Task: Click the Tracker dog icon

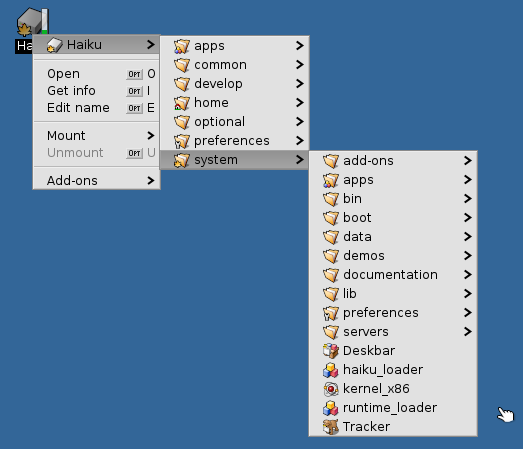Action: (x=331, y=427)
